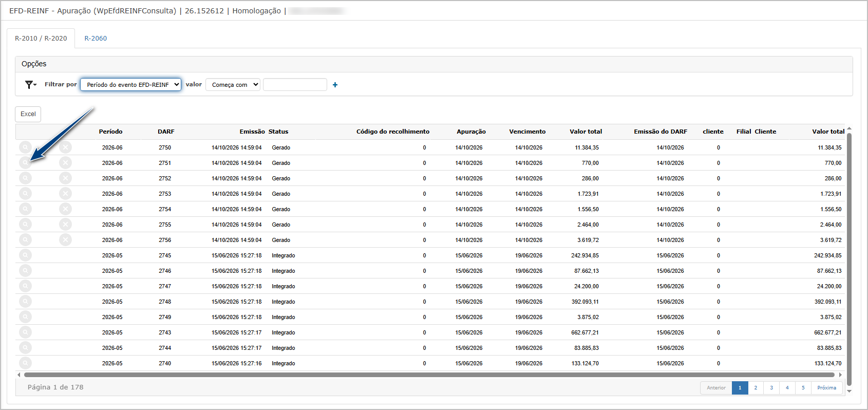Delete DARF 2751 via its X icon
868x410 pixels.
coord(65,163)
